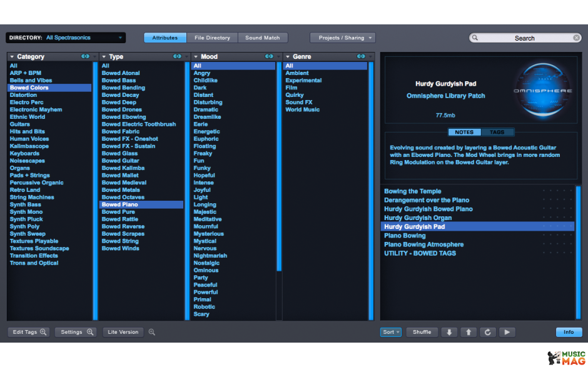This screenshot has width=588, height=367.
Task: Select Bowed Glass type
Action: [x=119, y=153]
